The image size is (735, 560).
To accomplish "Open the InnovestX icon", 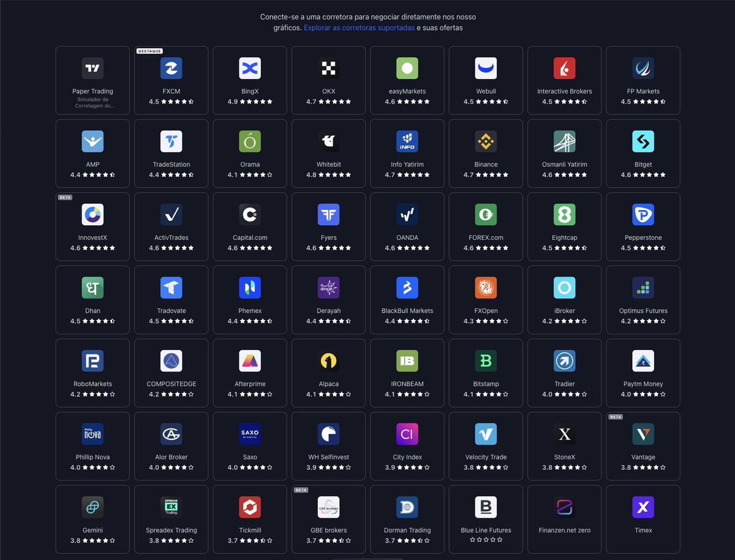I will tap(92, 215).
